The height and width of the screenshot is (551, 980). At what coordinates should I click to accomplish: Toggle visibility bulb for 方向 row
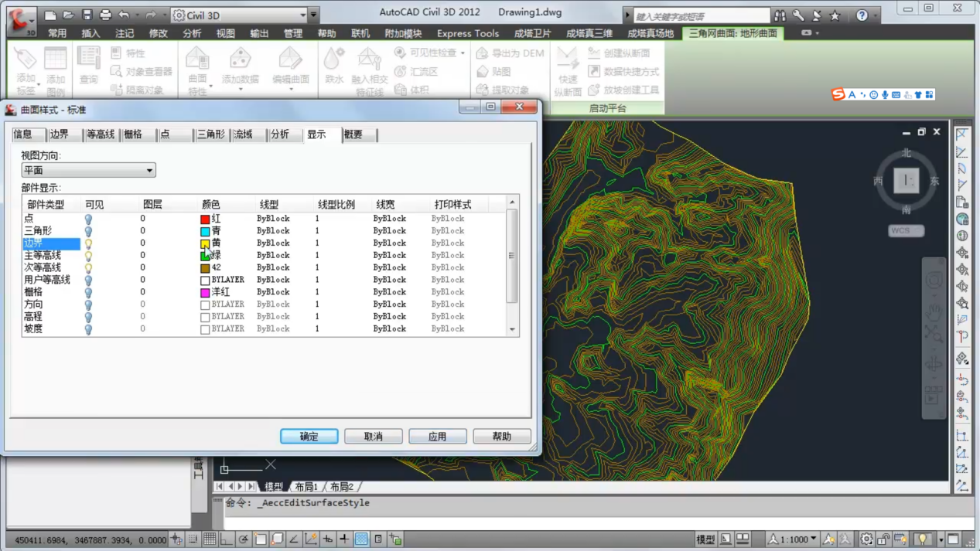(x=88, y=305)
